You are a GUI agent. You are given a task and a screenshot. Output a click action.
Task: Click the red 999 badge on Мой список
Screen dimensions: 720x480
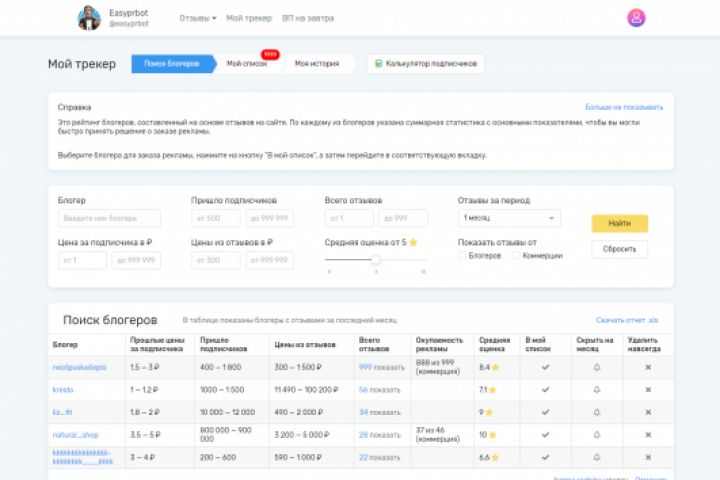270,54
